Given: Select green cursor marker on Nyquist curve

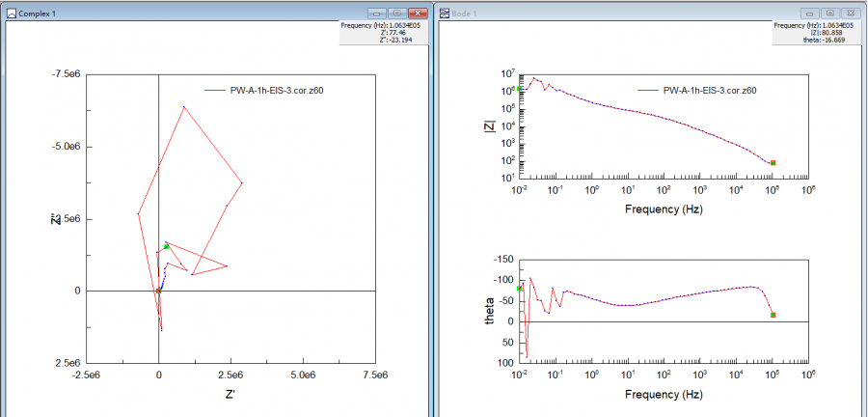Looking at the screenshot, I should [x=166, y=246].
